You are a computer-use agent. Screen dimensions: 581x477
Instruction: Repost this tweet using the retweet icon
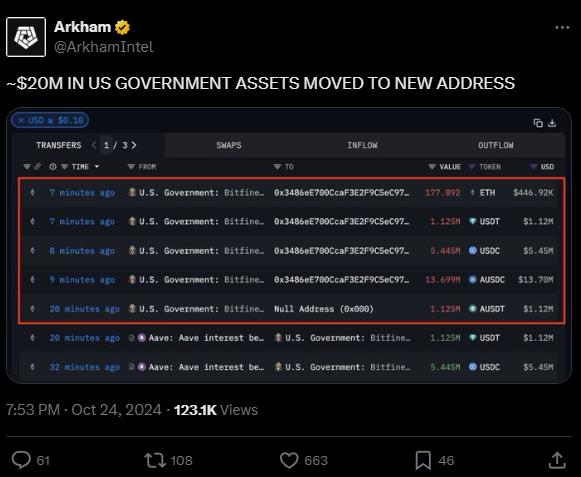155,460
